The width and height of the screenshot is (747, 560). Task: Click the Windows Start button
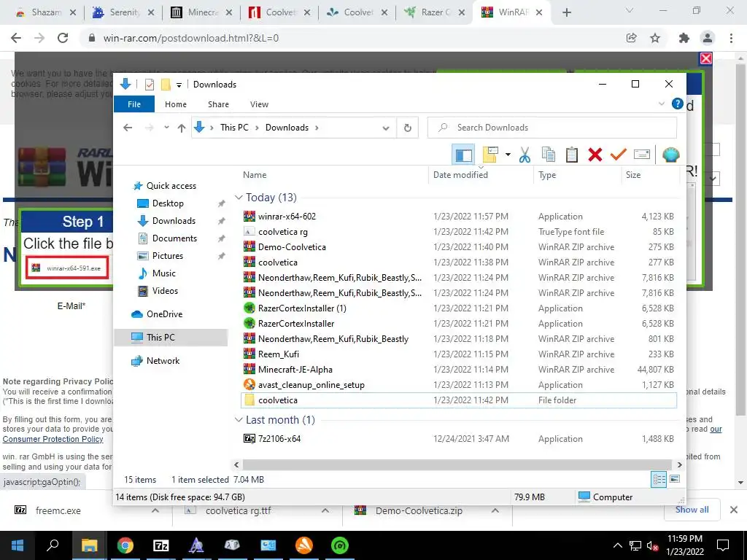(18, 545)
